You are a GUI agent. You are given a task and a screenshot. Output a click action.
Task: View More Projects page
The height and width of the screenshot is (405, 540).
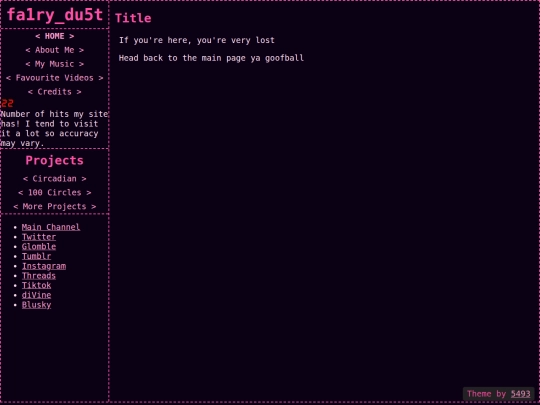tap(54, 206)
